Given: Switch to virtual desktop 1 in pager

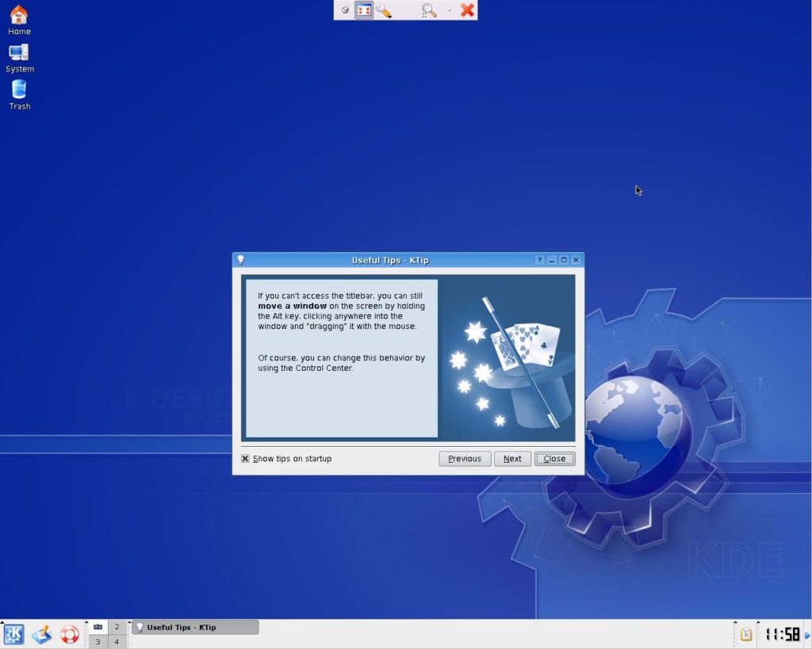Looking at the screenshot, I should pos(98,627).
